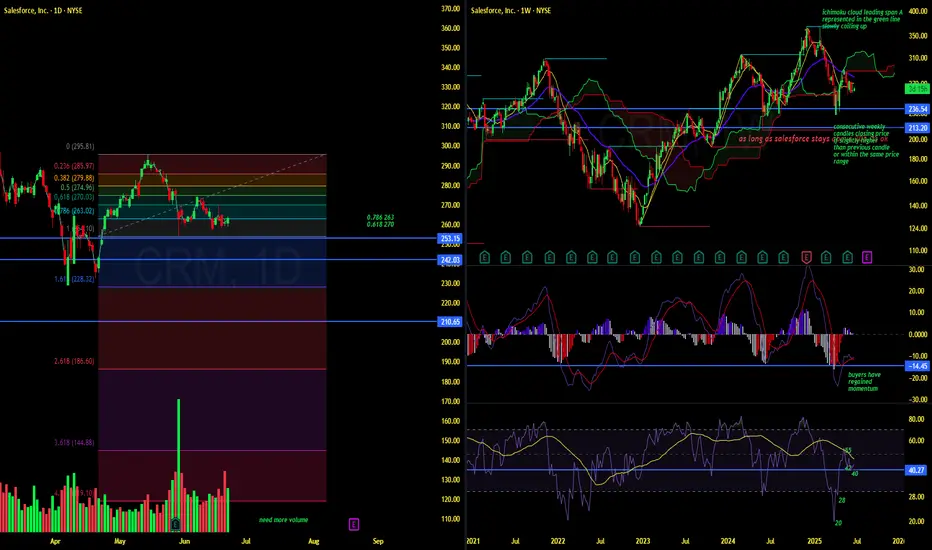Viewport: 932px width, 550px height.
Task: Select the Fibonacci 0 (295.81) level label
Action: coord(80,146)
